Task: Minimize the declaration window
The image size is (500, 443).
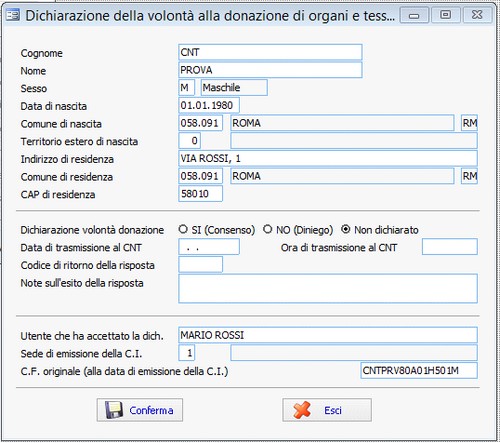Action: click(414, 15)
